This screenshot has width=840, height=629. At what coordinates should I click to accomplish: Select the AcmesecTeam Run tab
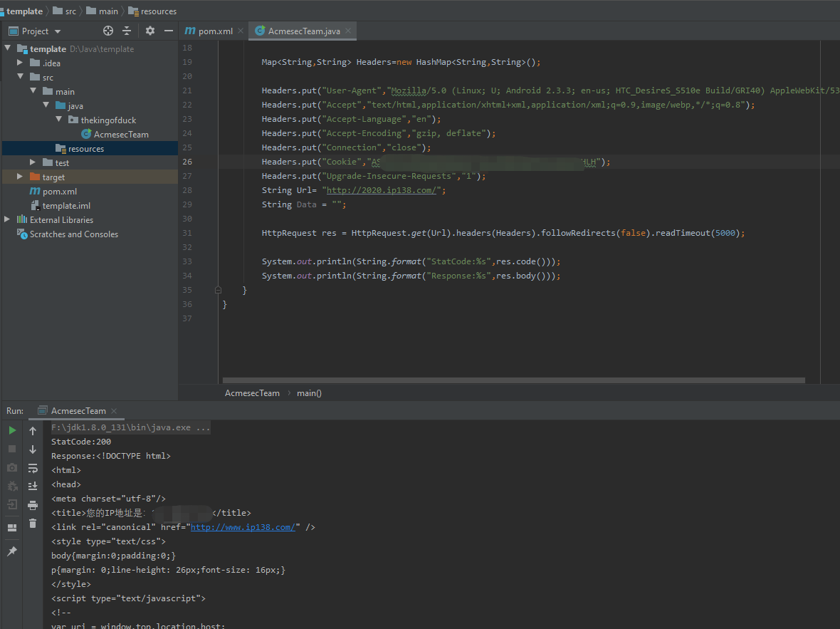click(x=78, y=411)
